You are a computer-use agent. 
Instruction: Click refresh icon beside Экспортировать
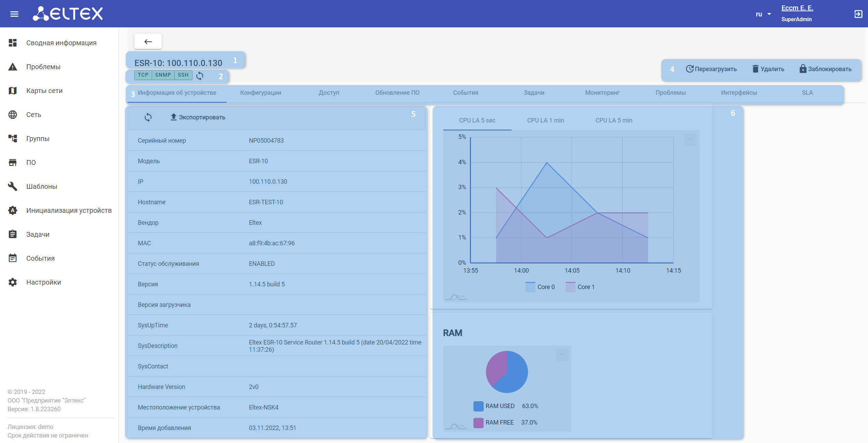click(x=148, y=117)
